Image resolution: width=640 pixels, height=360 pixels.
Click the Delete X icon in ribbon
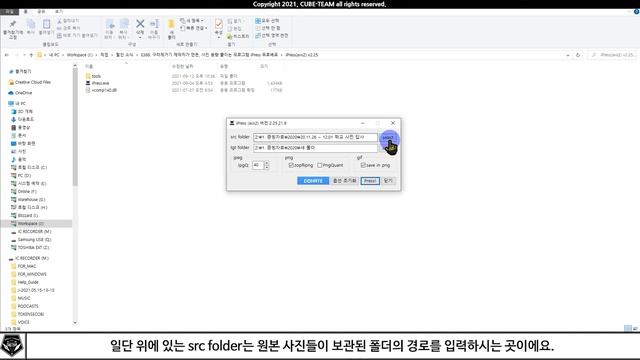140,24
